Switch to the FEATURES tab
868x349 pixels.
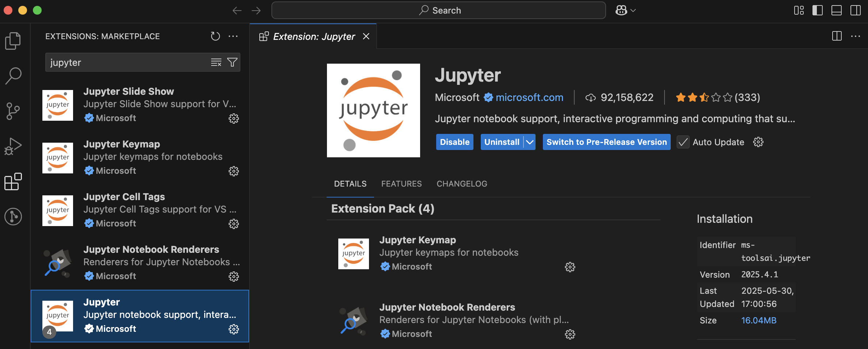pyautogui.click(x=401, y=184)
